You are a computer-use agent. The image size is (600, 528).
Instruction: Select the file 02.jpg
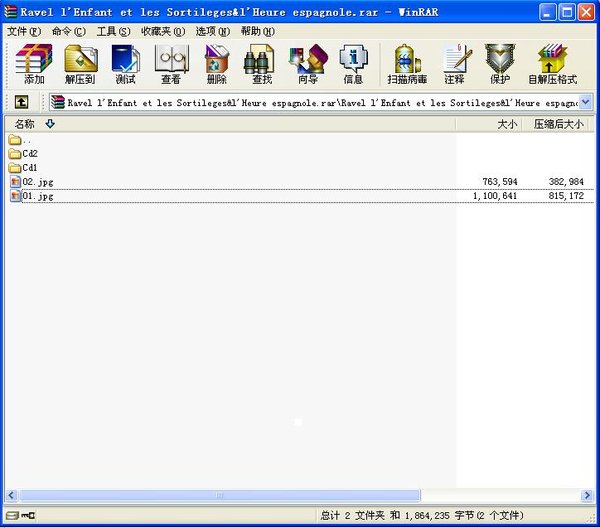point(31,182)
